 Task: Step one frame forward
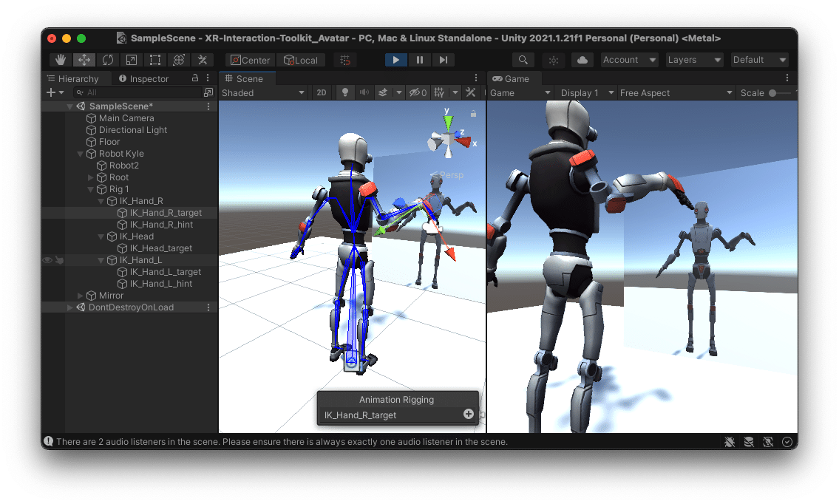coord(443,60)
